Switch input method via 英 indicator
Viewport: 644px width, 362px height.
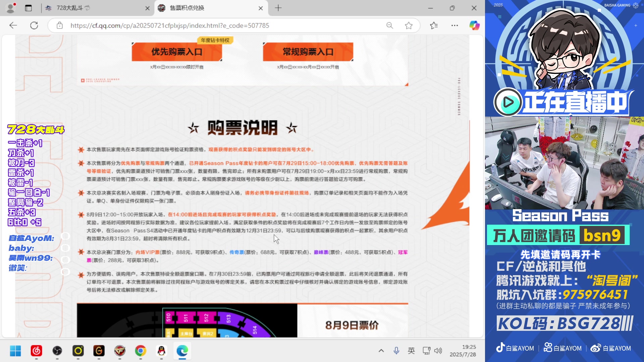tap(411, 351)
